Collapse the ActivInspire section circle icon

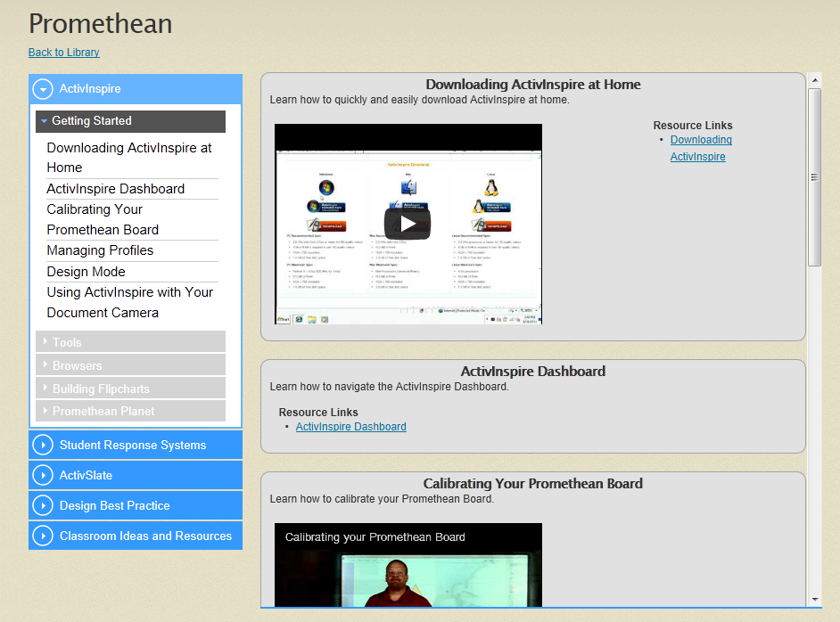click(43, 89)
